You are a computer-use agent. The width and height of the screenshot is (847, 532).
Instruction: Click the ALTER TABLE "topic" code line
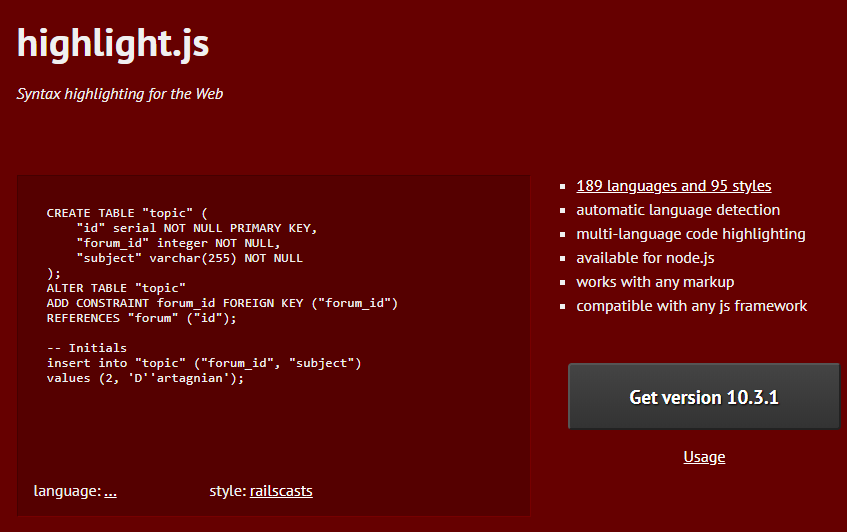[116, 288]
